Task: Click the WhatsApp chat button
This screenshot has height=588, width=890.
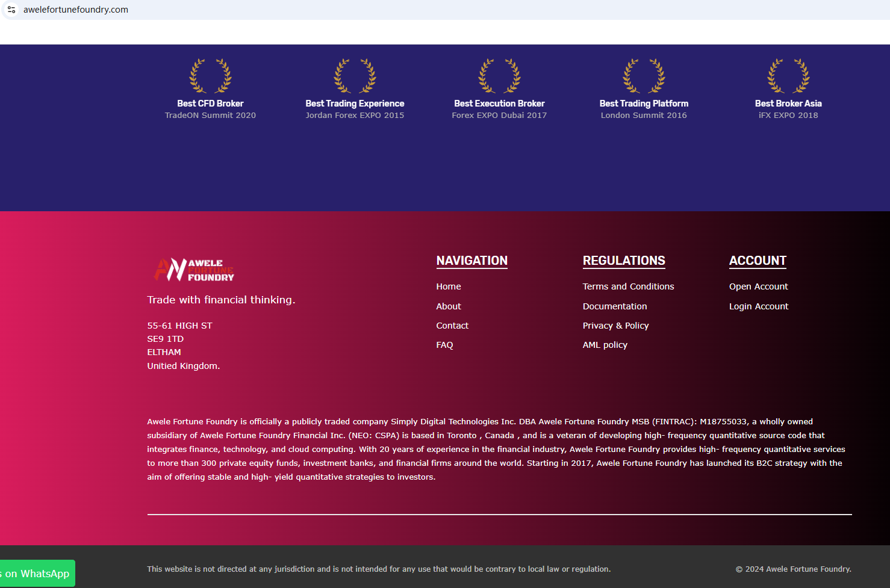Action: click(x=37, y=574)
